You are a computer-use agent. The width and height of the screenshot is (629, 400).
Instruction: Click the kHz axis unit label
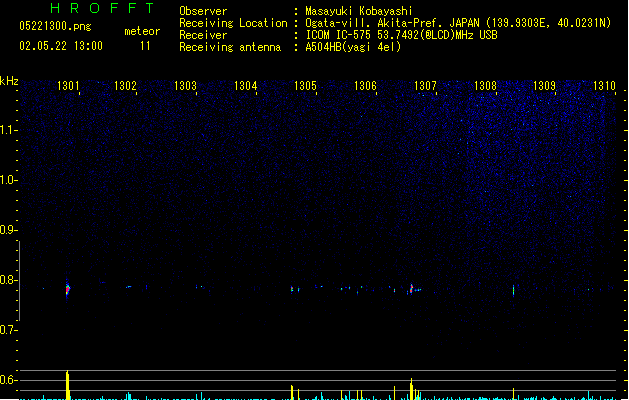point(9,81)
